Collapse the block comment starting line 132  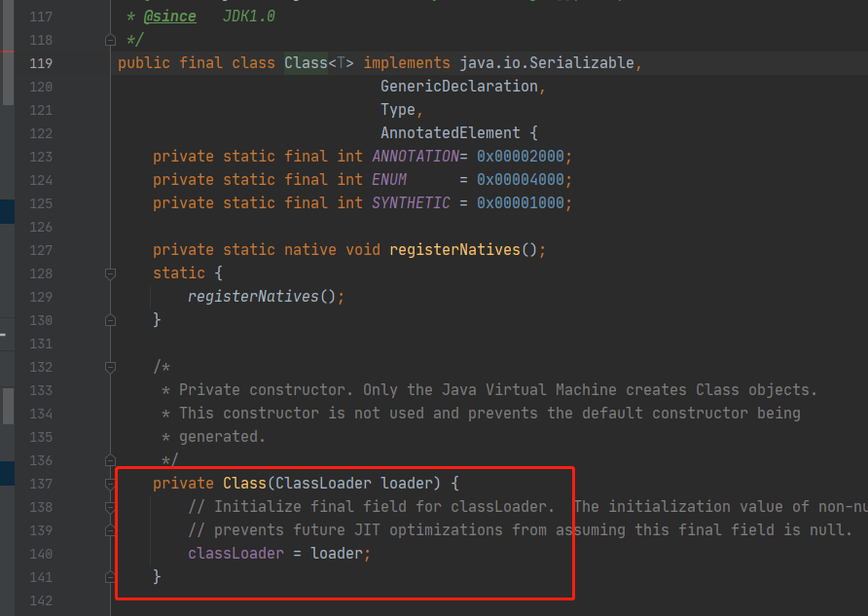[110, 367]
